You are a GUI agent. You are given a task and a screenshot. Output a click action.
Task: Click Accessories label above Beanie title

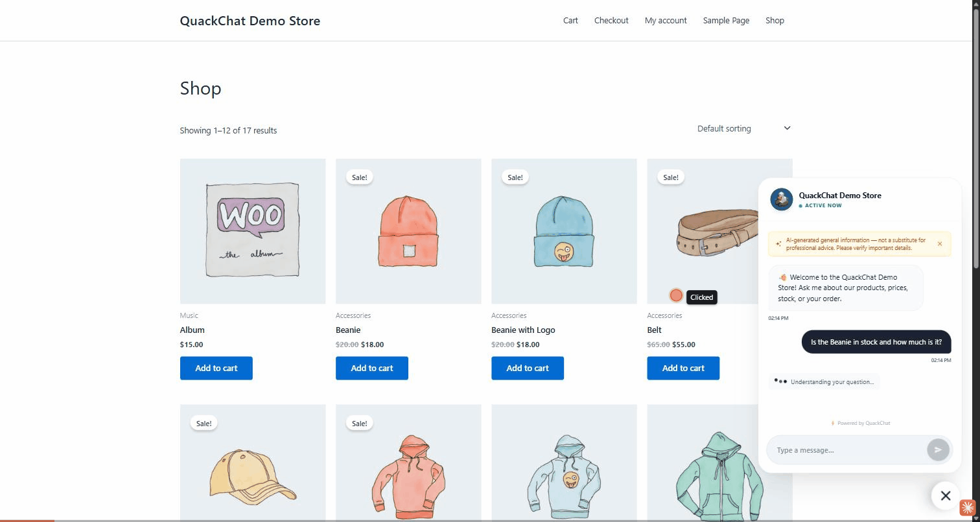(x=353, y=315)
